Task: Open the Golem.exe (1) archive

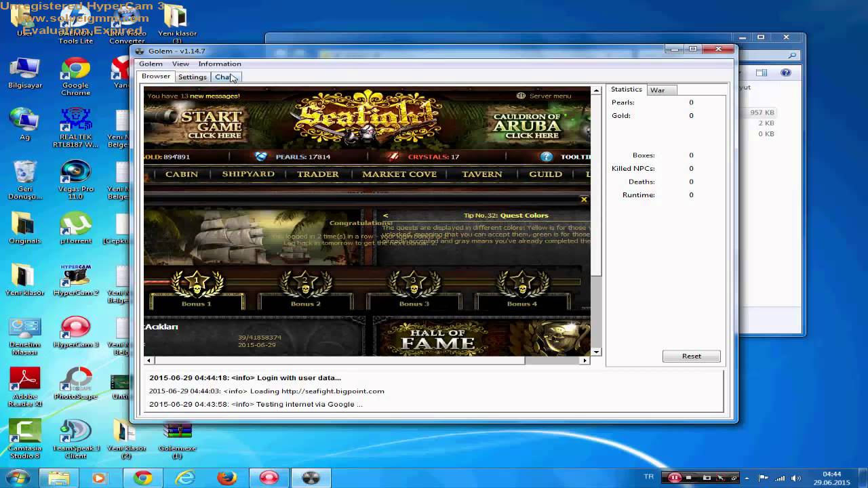Action: point(177,439)
